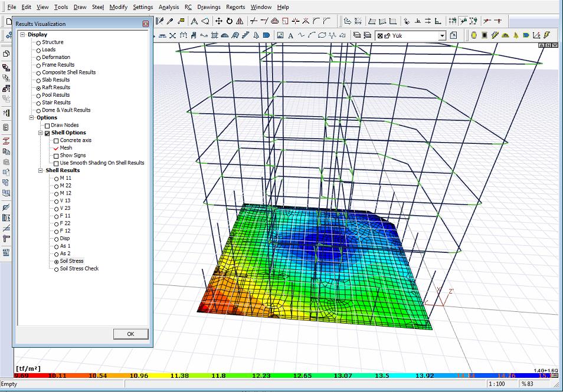Click the Trim tool icon
Image resolution: width=563 pixels, height=392 pixels.
coord(254,21)
